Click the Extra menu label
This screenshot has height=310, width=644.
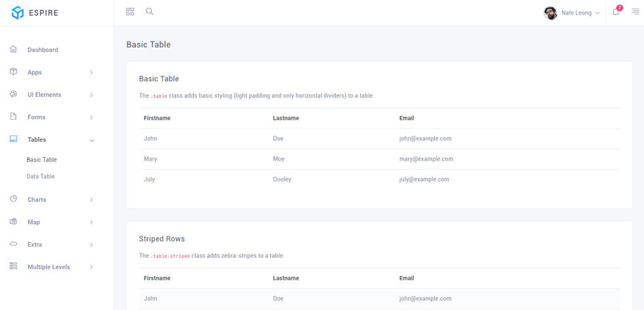pyautogui.click(x=35, y=244)
